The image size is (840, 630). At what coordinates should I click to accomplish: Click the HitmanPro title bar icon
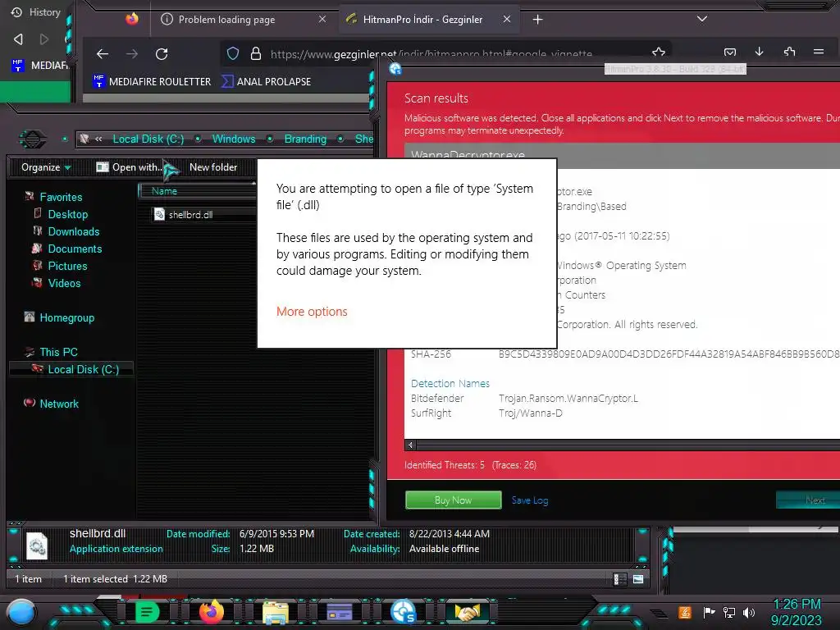coord(395,69)
